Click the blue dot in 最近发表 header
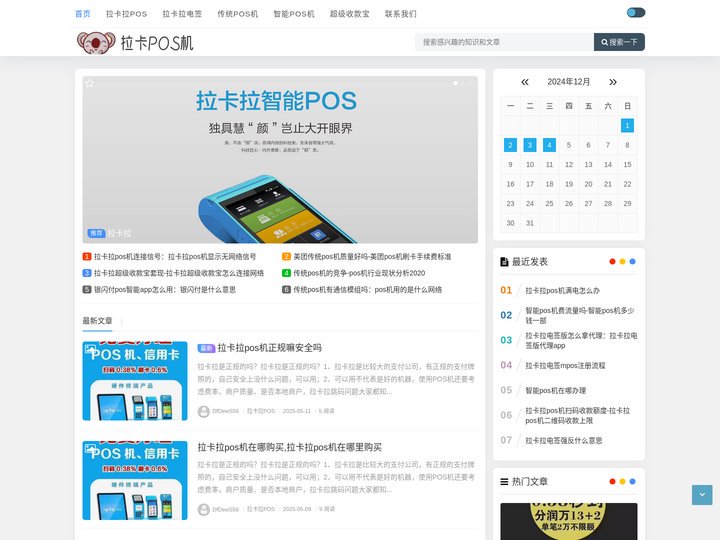Screen dimensions: 720x540 click(632, 262)
